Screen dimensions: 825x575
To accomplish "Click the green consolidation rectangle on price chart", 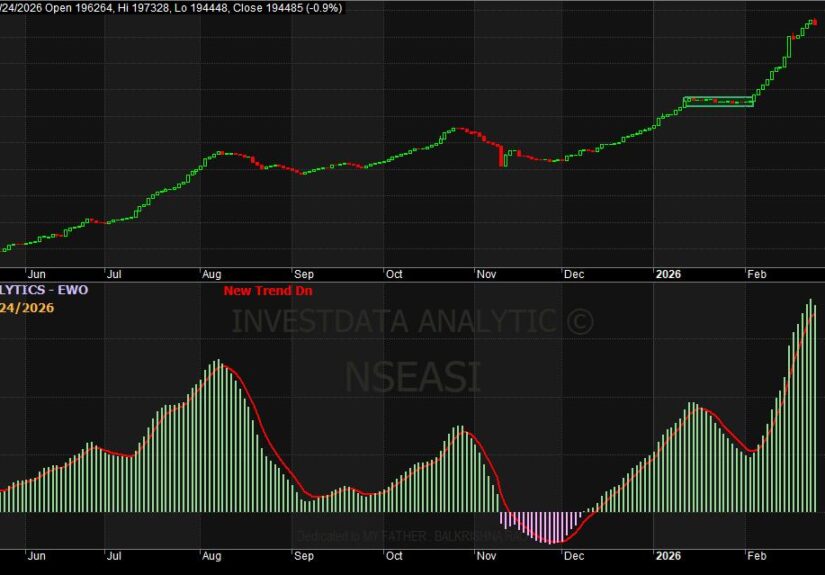I will 718,101.
